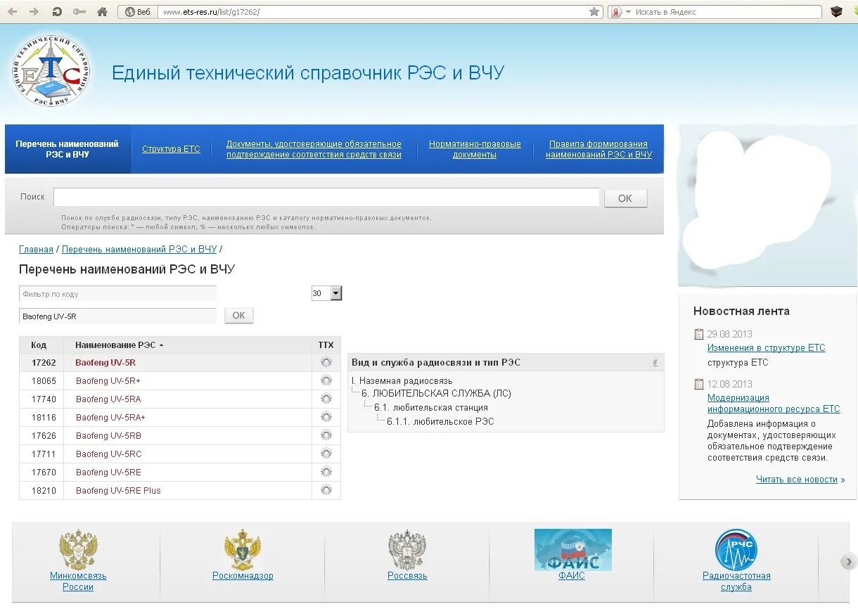The height and width of the screenshot is (616, 858).
Task: Open TTX gear for Baofeng UV-5RE Plus
Action: (x=326, y=490)
